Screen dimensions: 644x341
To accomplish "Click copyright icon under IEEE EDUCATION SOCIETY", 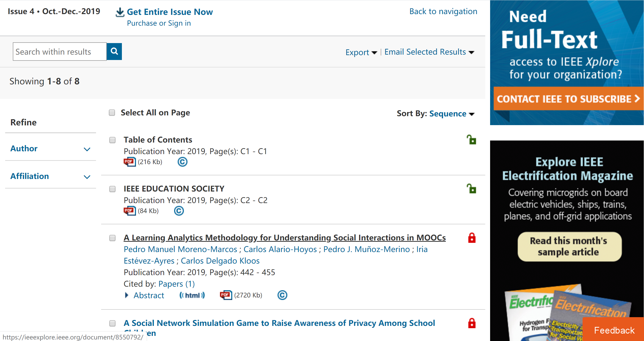I will (x=179, y=211).
